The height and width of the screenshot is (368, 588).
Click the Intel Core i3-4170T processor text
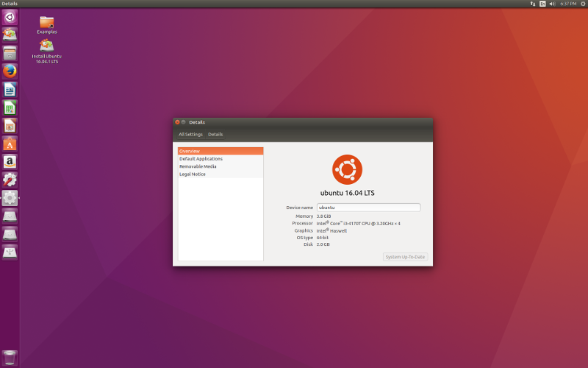pos(358,224)
